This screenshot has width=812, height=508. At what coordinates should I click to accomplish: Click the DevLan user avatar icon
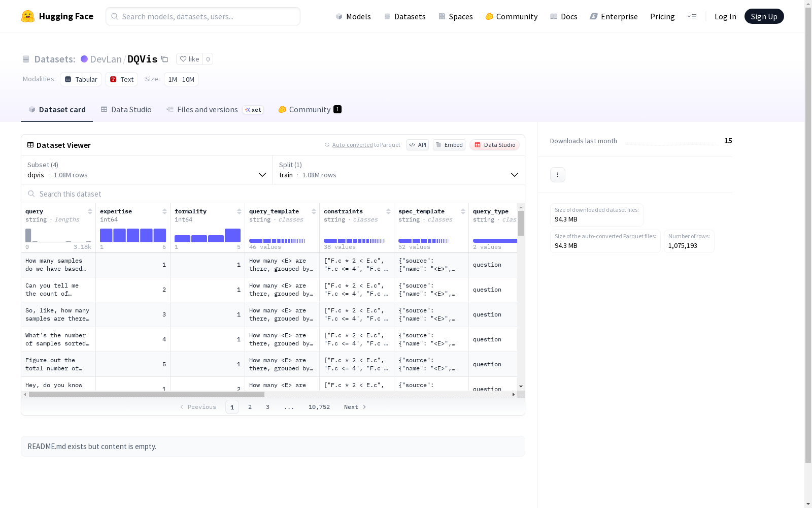pyautogui.click(x=84, y=59)
